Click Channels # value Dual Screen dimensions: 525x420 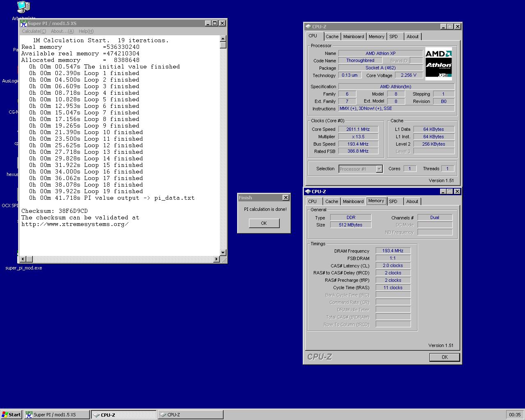pos(435,217)
